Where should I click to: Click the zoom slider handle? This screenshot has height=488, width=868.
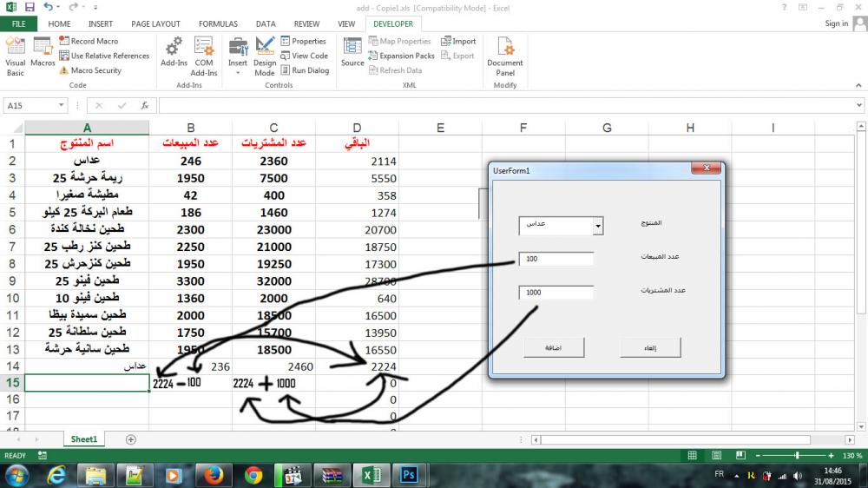pos(797,456)
